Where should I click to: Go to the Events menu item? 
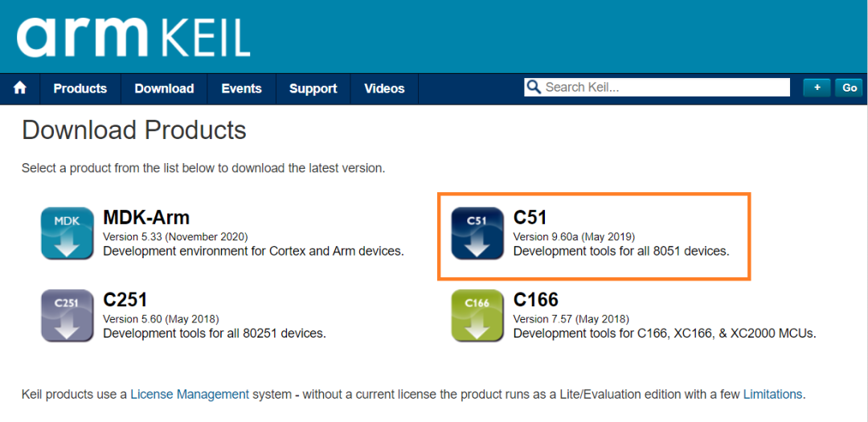241,88
